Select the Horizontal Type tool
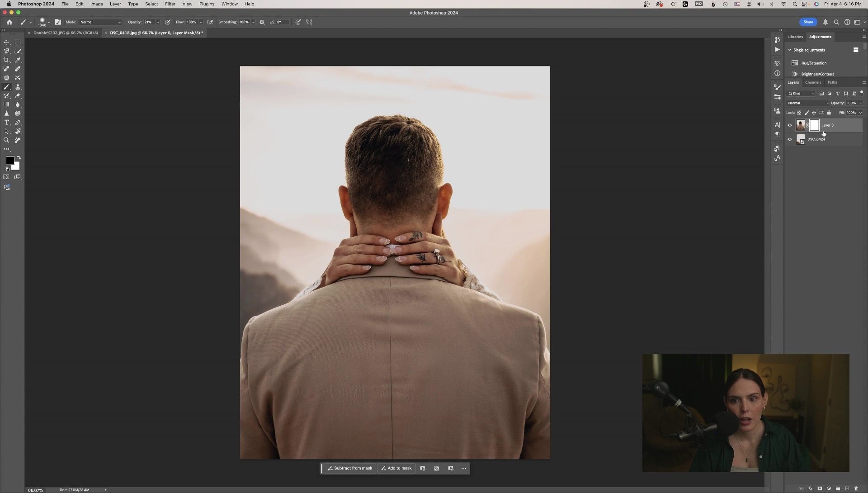 (x=6, y=123)
